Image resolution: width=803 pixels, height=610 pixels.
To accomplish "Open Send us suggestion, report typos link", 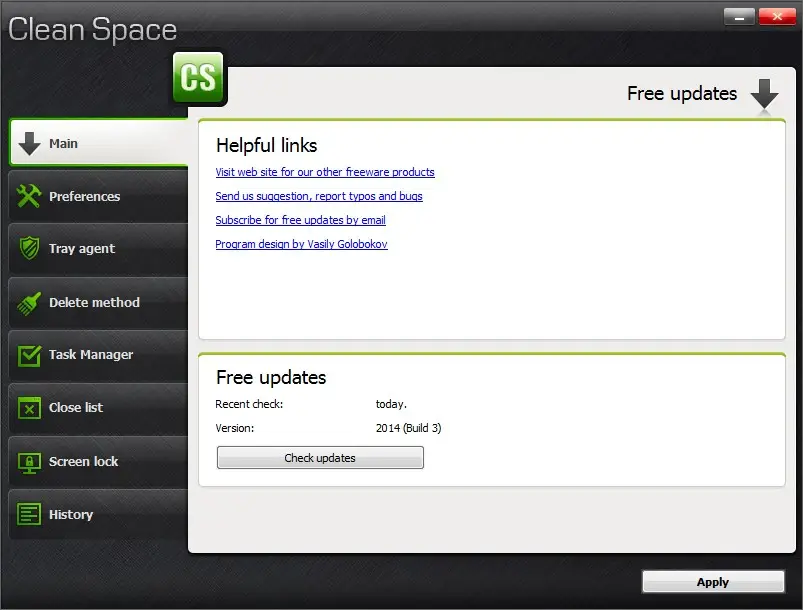I will 319,196.
